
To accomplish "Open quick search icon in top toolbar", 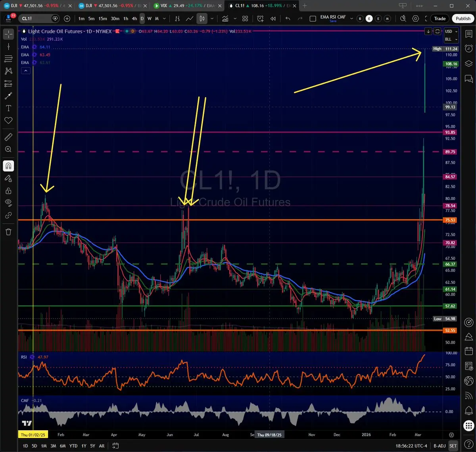I will 403,19.
